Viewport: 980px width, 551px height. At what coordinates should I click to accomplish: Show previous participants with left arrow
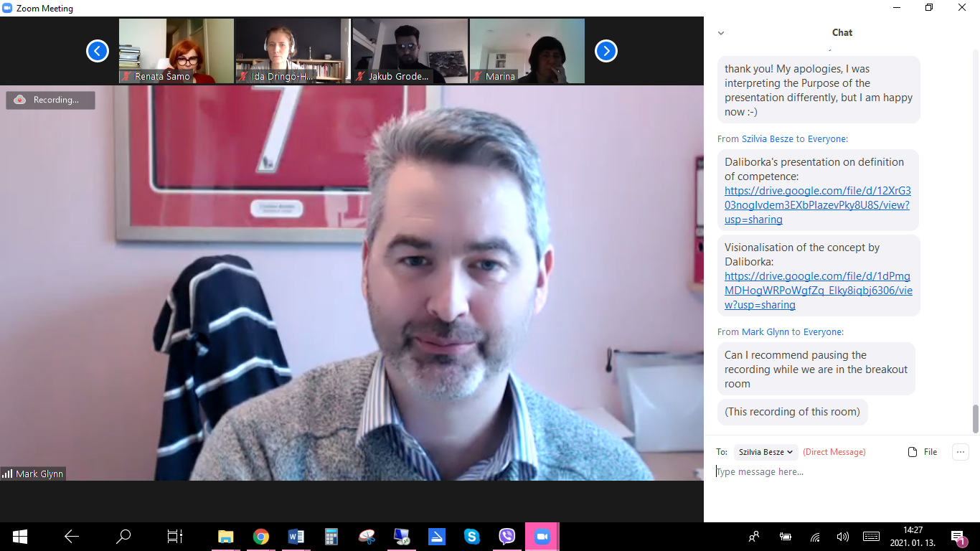[98, 51]
